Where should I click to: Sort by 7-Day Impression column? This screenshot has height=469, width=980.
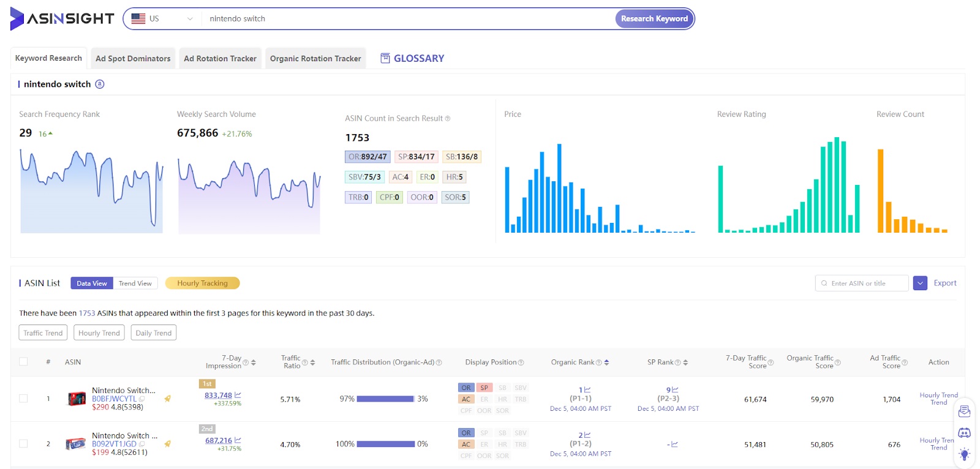point(254,362)
